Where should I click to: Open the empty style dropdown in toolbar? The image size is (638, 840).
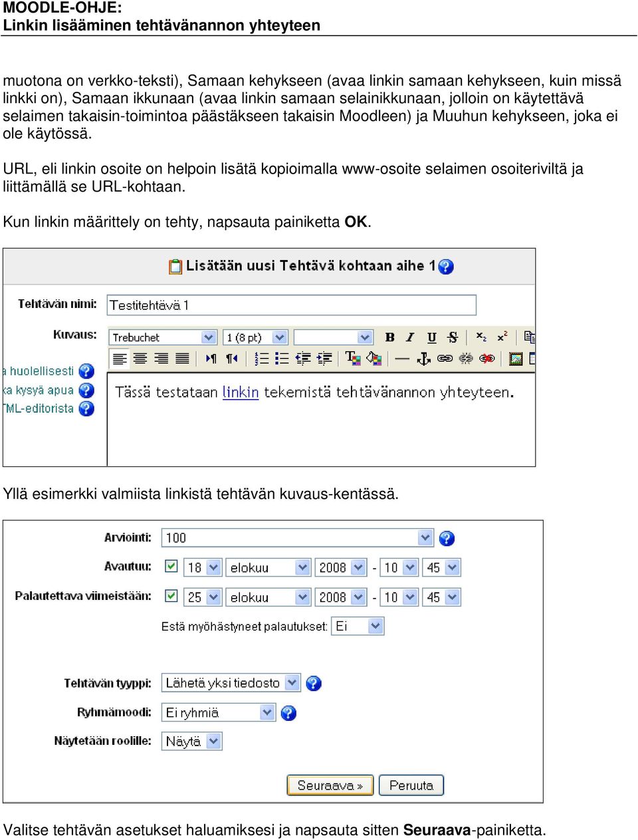coord(334,337)
